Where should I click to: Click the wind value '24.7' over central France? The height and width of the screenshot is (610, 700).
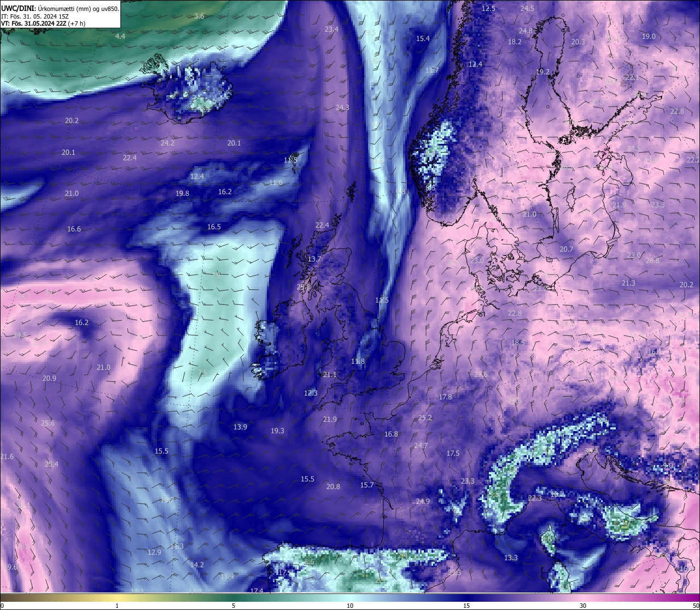point(421,446)
